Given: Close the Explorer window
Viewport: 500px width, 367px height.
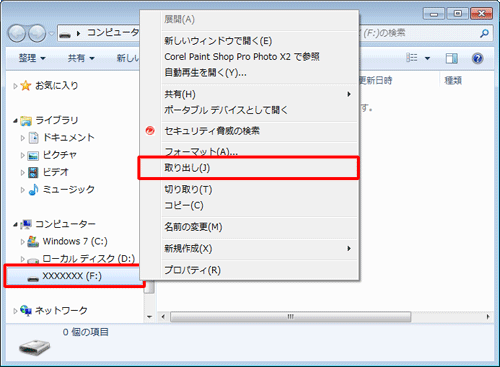Looking at the screenshot, I should tap(481, 14).
